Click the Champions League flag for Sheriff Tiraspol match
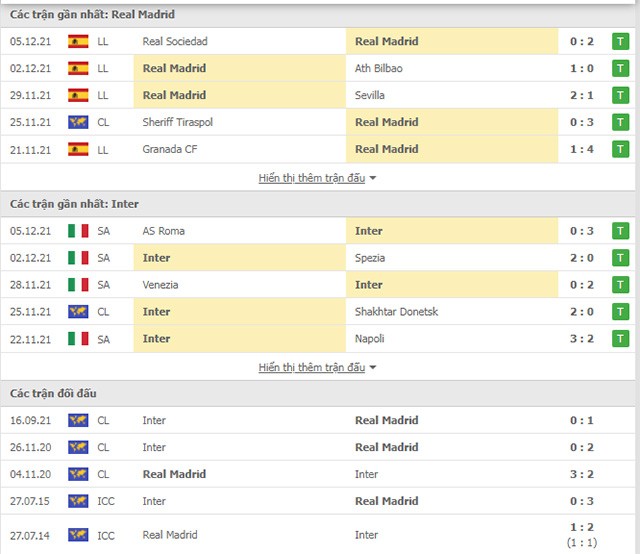Screen dimensions: 640x554 78,122
